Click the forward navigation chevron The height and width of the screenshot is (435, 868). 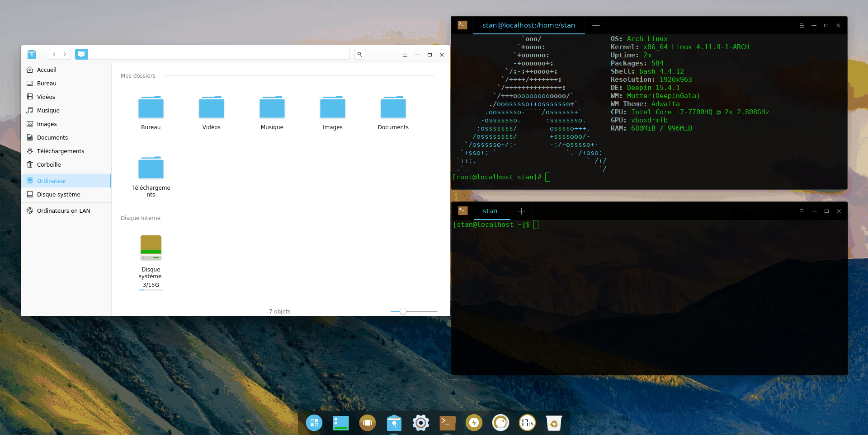(66, 54)
